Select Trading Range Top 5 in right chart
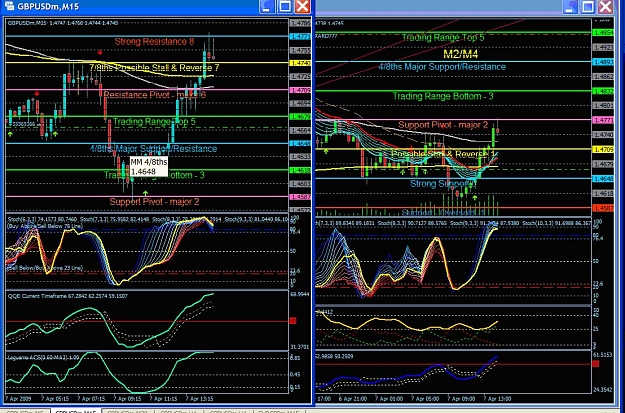 pos(443,37)
